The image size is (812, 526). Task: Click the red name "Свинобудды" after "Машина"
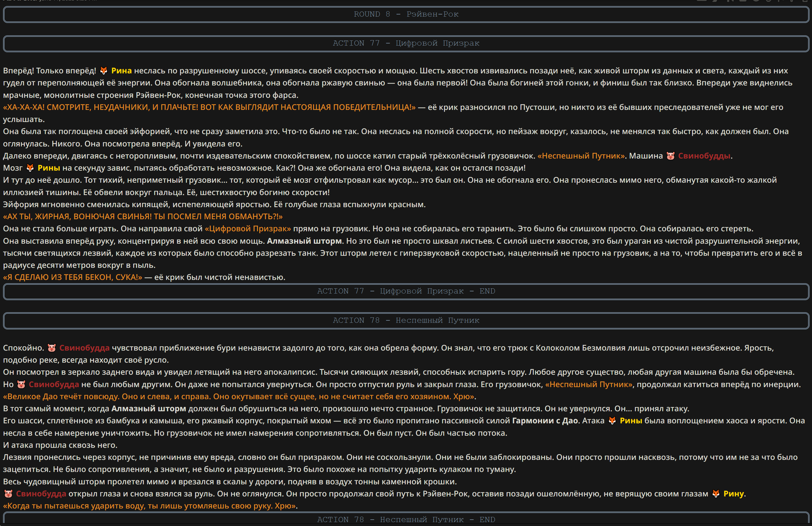[x=704, y=156]
